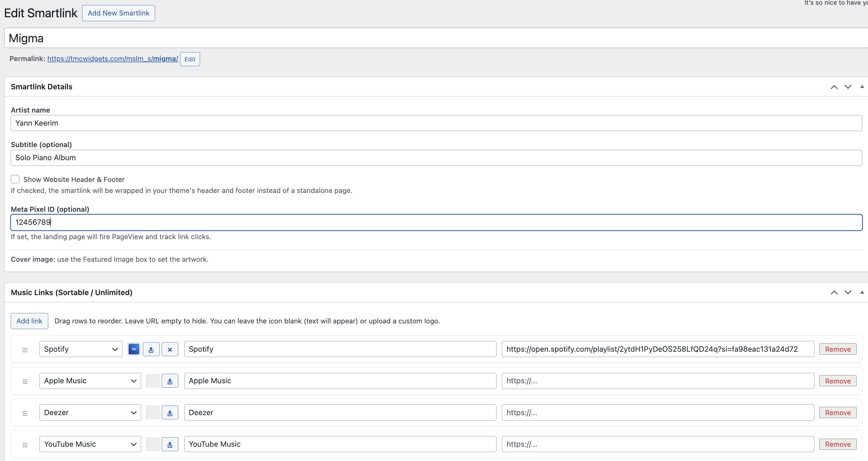Move Music Links panel up
868x461 pixels.
tap(834, 292)
